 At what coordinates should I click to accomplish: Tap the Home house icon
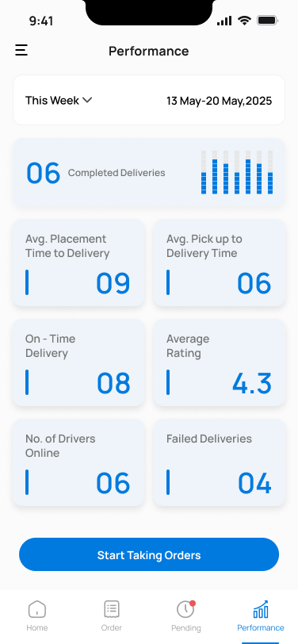click(x=37, y=608)
